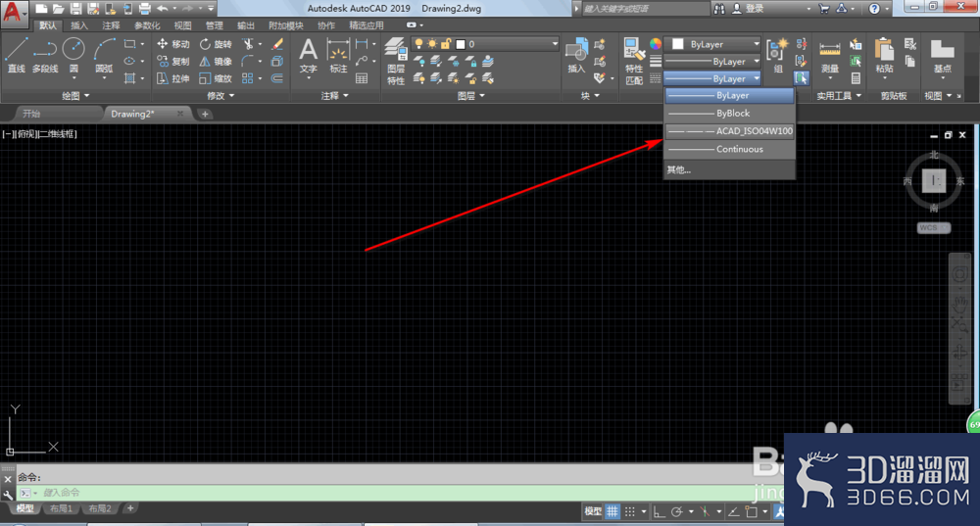This screenshot has height=526, width=980.
Task: Click the Undo arrow icon
Action: [163, 8]
